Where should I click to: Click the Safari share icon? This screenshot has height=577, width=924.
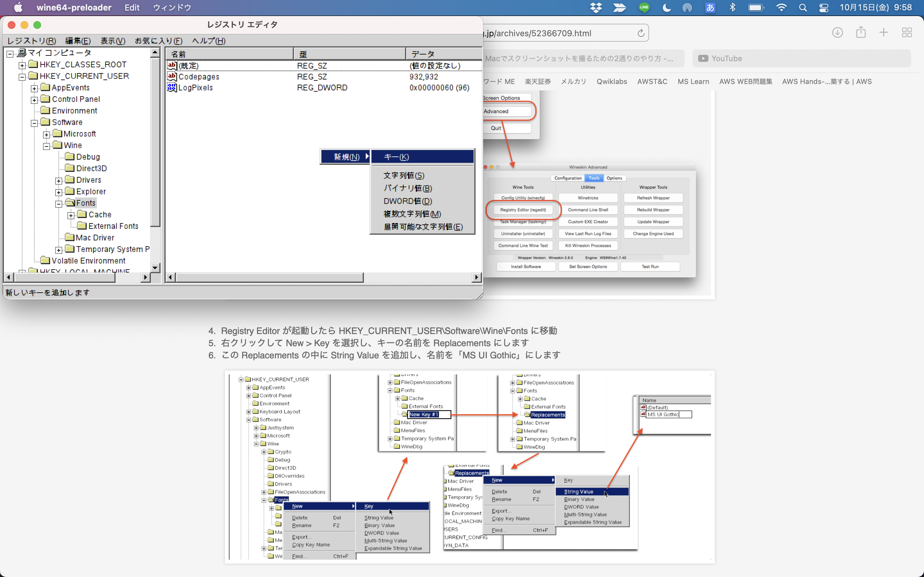860,32
